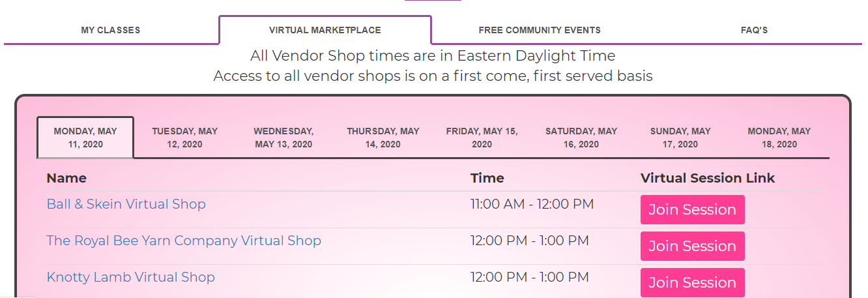Select Saturday, May 16, 2020 date tab
The height and width of the screenshot is (298, 868).
581,138
